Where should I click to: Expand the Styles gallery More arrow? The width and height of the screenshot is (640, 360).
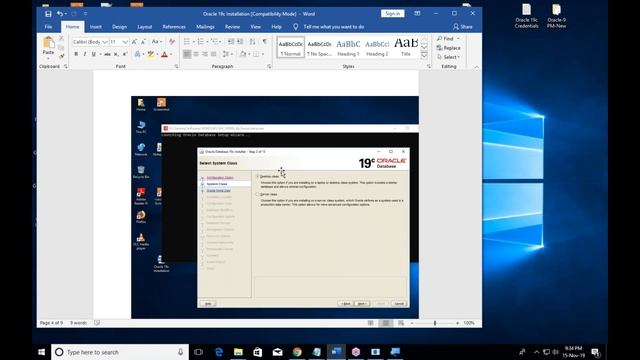click(x=424, y=55)
